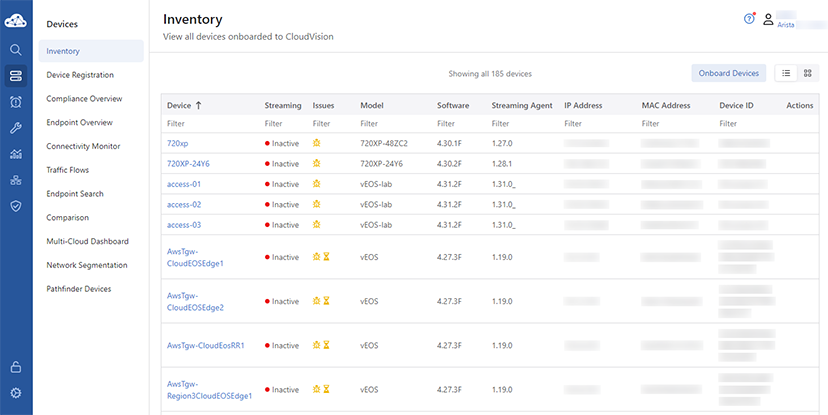Open the Events alarm icon in sidebar
The image size is (828, 415).
(16, 102)
